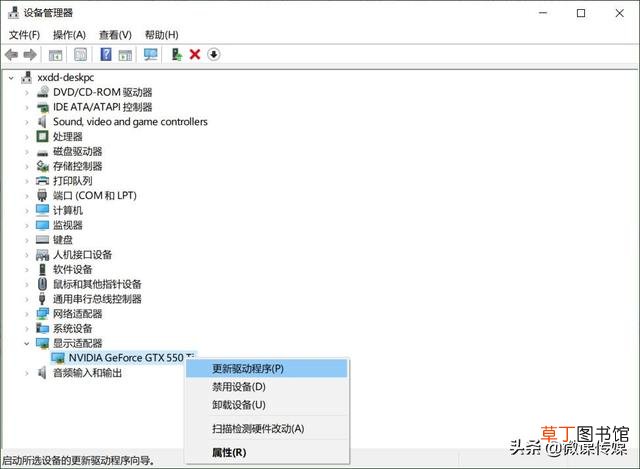Show/hide console tree toolbar icon

(x=55, y=55)
